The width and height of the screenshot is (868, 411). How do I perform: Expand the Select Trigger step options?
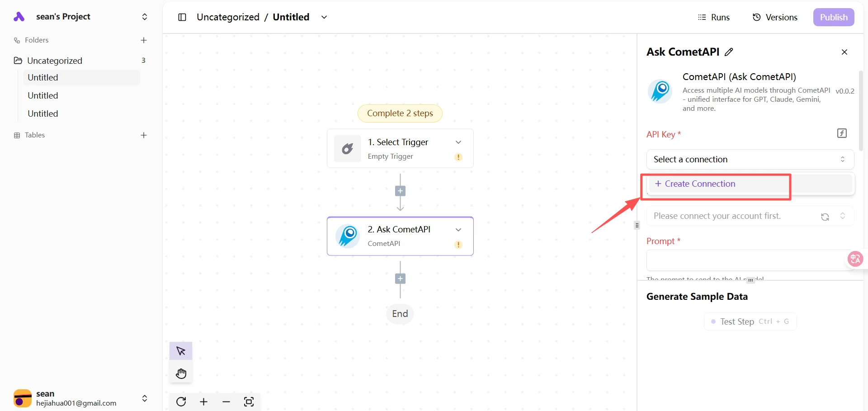click(x=458, y=142)
